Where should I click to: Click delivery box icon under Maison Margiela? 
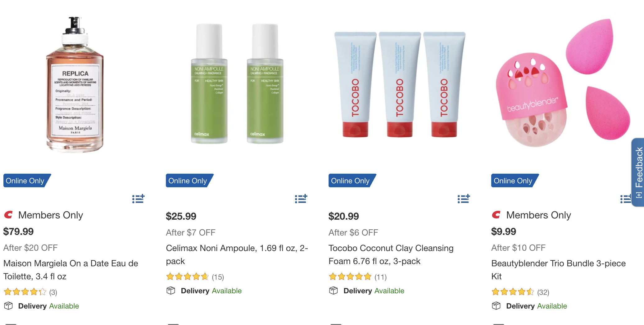8,306
